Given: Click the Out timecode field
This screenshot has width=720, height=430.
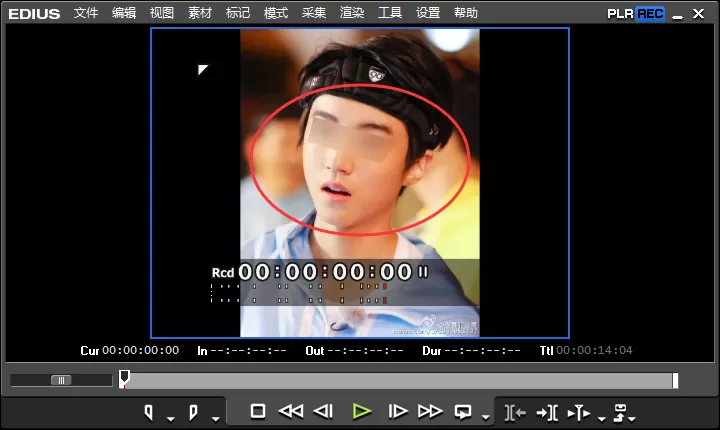Looking at the screenshot, I should tap(366, 351).
